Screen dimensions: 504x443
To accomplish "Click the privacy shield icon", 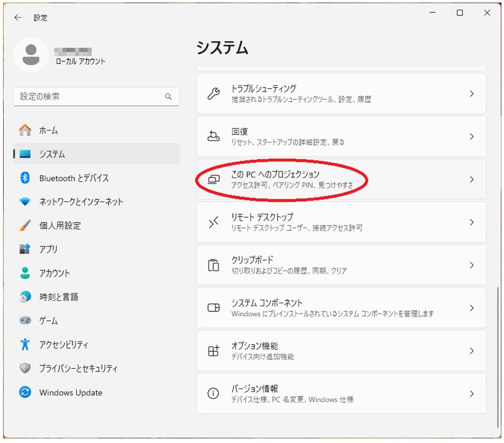I will pyautogui.click(x=25, y=368).
